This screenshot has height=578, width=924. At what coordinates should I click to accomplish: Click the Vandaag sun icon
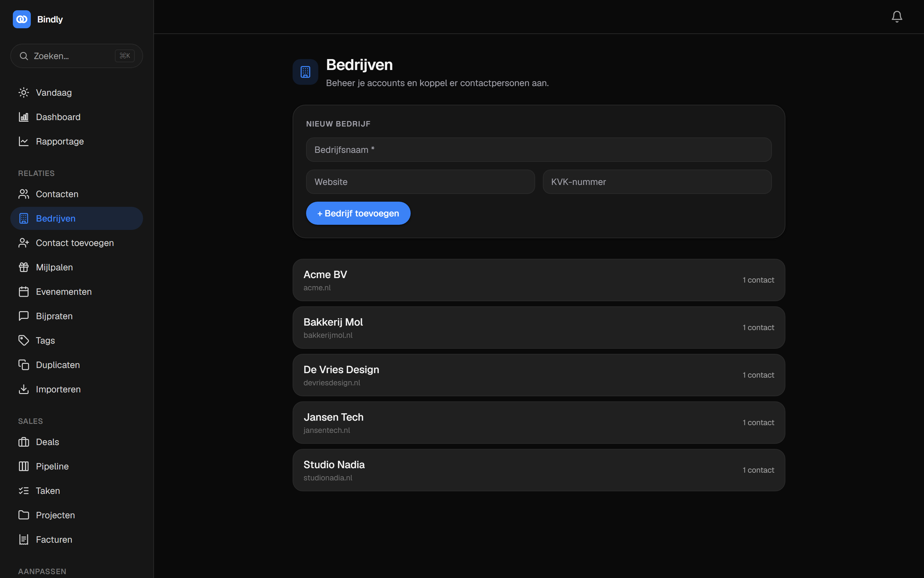(24, 92)
